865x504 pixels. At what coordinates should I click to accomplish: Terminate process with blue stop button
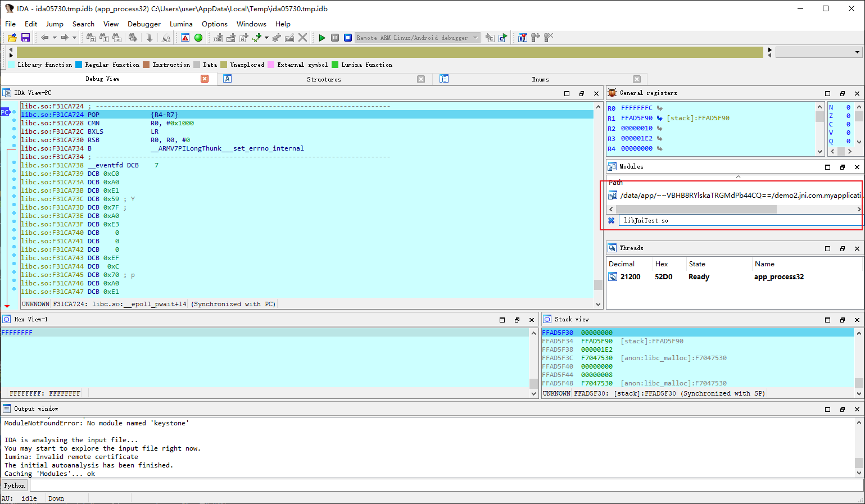click(348, 38)
